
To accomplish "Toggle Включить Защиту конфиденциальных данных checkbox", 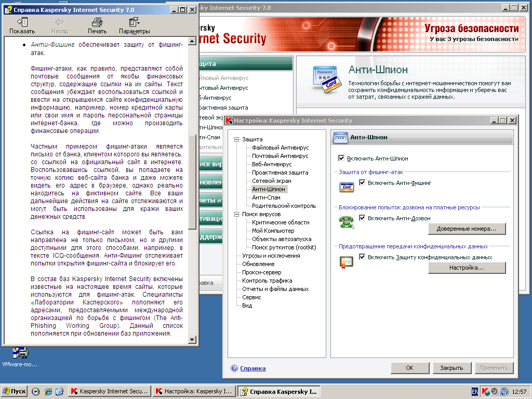I will pos(362,257).
